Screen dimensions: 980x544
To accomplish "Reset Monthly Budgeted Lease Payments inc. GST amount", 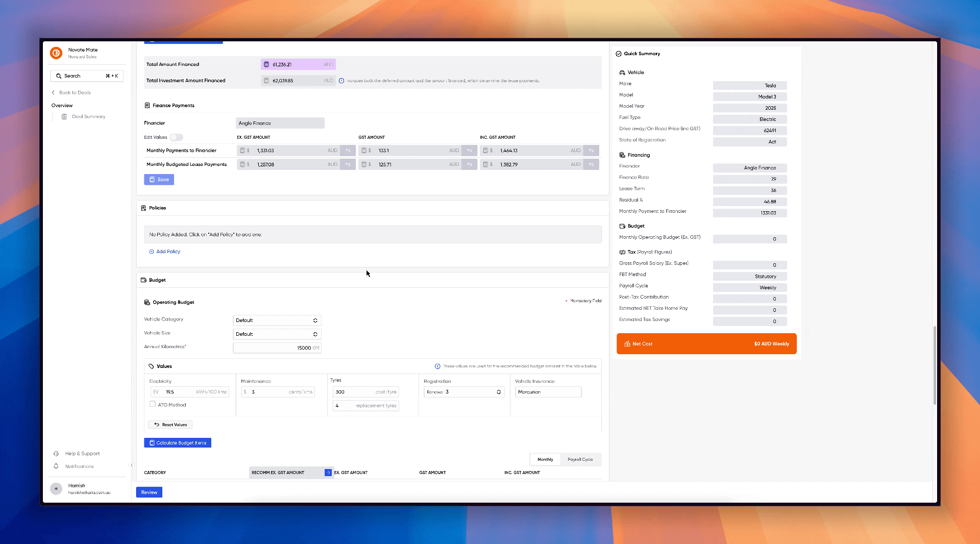I will pyautogui.click(x=591, y=164).
